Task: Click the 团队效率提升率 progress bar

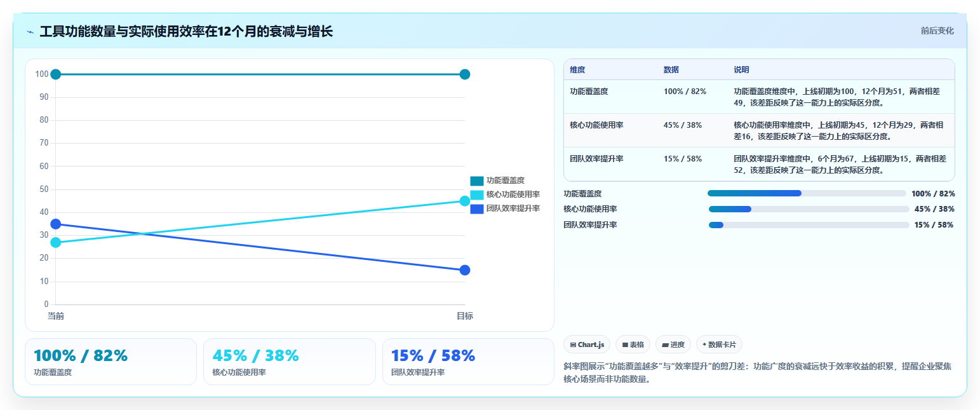Action: click(809, 225)
